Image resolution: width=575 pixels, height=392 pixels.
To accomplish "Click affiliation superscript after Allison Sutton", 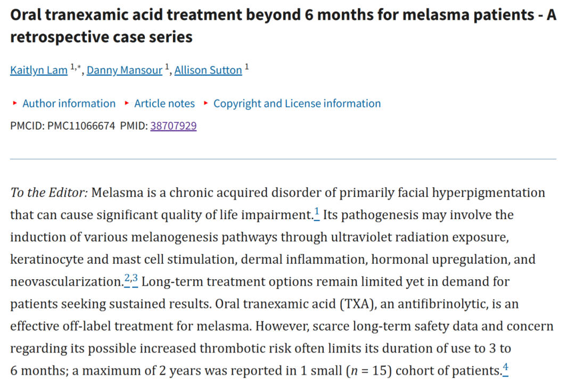I will [247, 67].
